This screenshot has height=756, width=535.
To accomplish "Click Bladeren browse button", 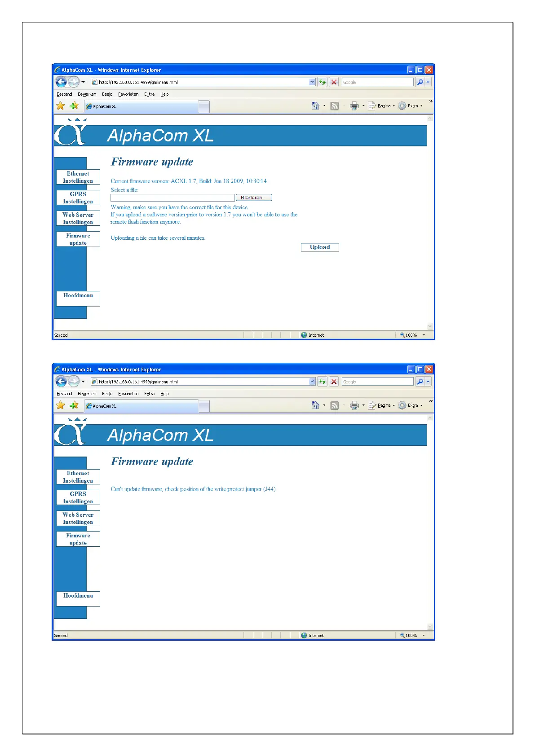I will click(x=254, y=198).
